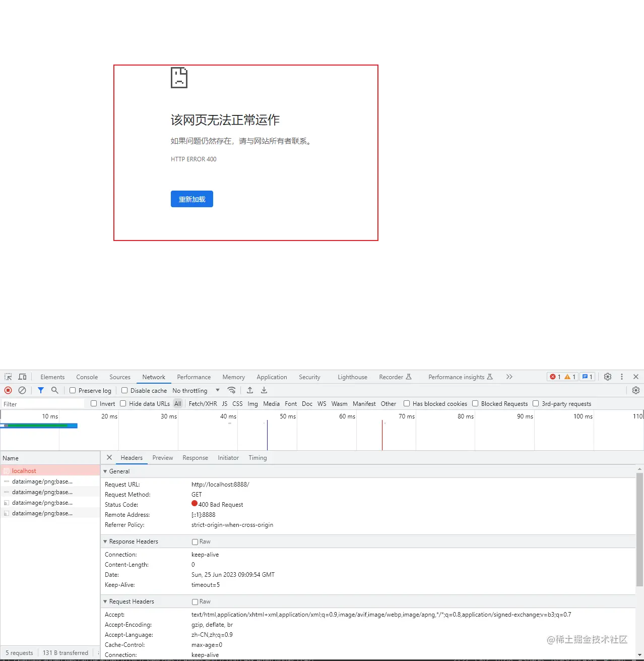Stop recording network log

tap(8, 390)
